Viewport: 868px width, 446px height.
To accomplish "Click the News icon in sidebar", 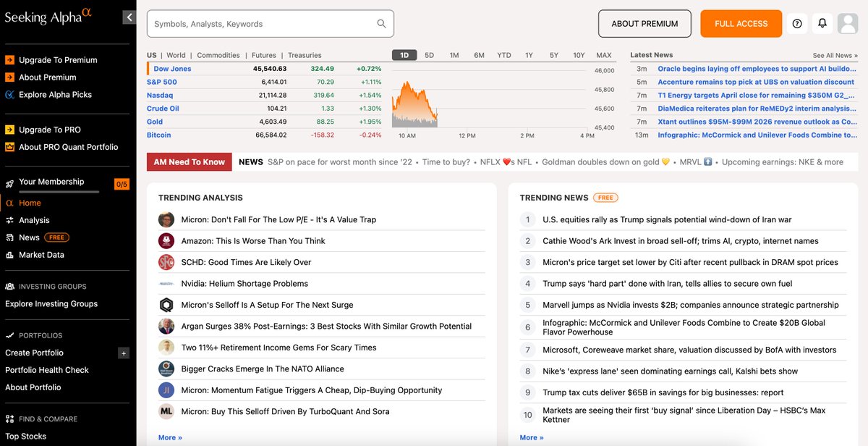I will click(x=10, y=237).
